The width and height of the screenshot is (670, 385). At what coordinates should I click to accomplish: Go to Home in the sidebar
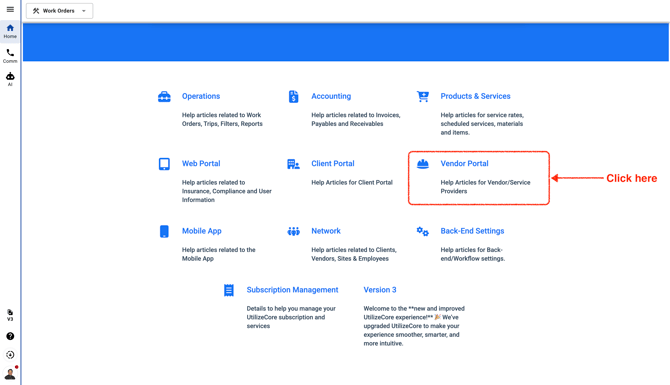click(10, 31)
